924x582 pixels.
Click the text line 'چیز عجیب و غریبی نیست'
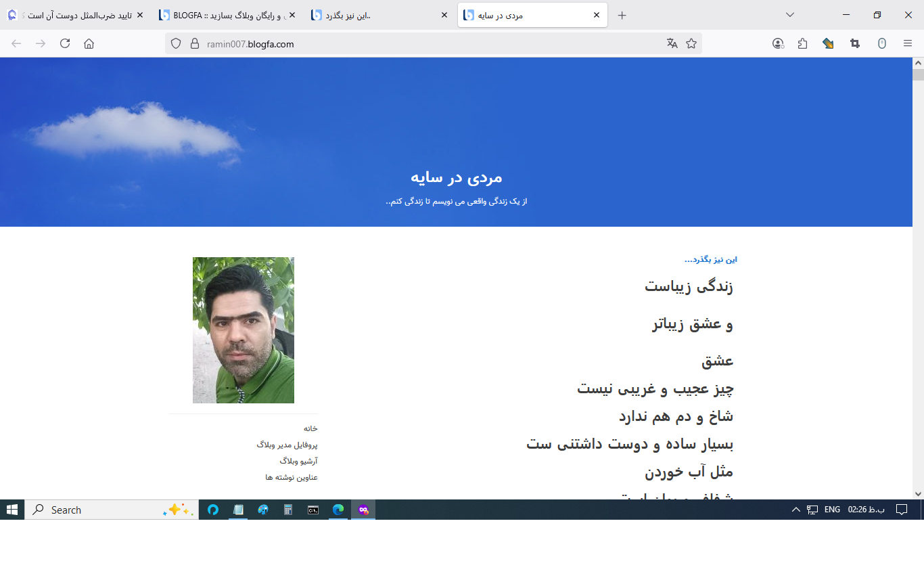(655, 388)
